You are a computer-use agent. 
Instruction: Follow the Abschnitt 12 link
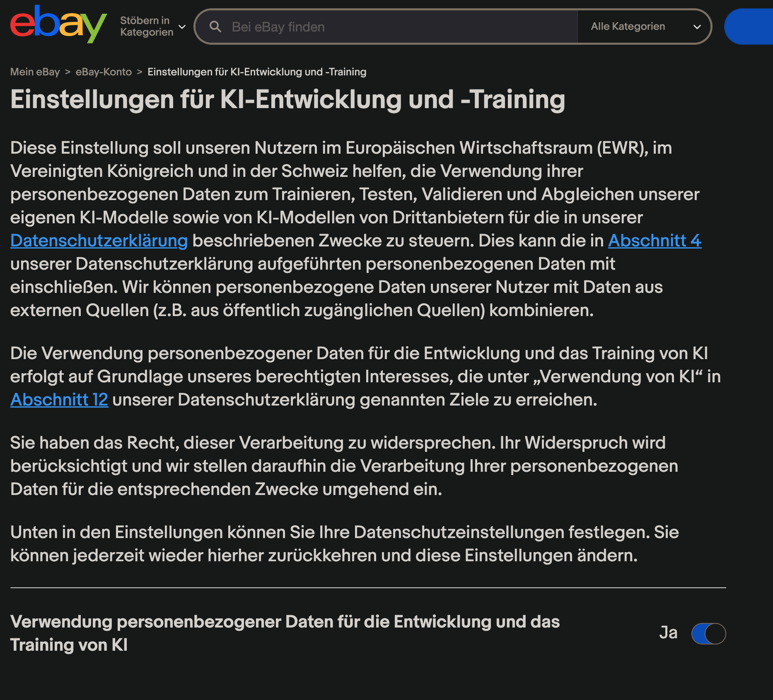[59, 400]
